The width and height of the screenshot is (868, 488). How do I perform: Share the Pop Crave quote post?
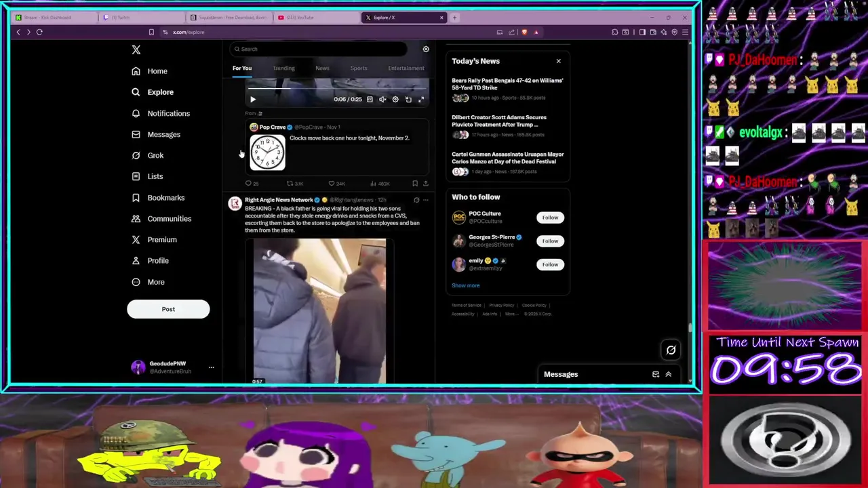click(x=426, y=184)
